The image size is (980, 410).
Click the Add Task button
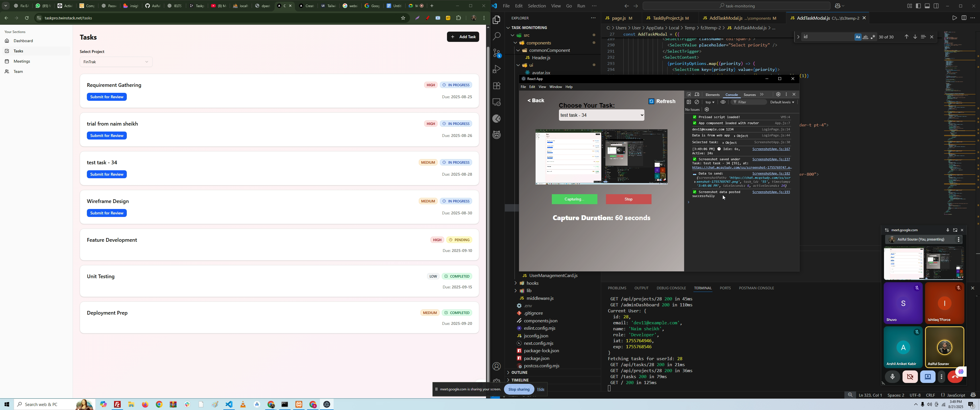tap(463, 37)
